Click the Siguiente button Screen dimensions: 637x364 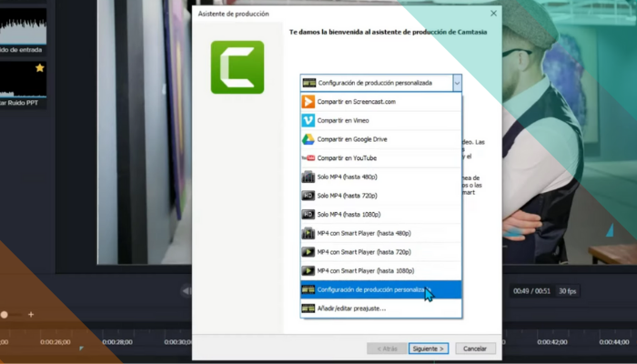429,349
